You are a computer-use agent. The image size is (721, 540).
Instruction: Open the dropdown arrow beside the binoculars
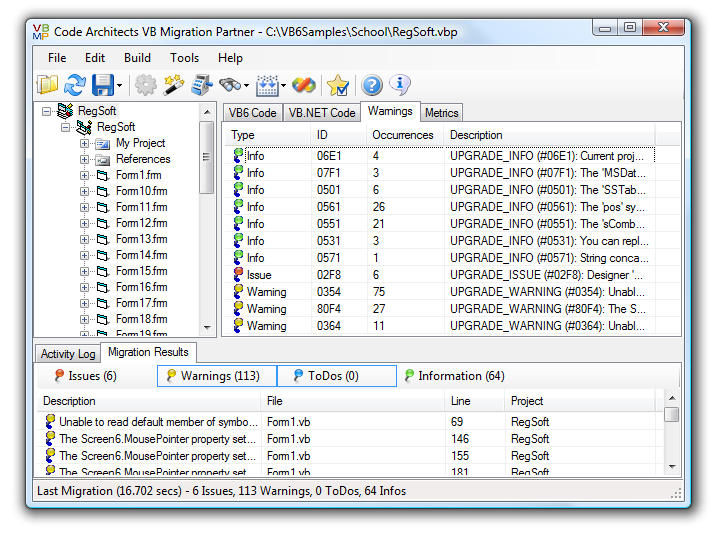pyautogui.click(x=247, y=86)
